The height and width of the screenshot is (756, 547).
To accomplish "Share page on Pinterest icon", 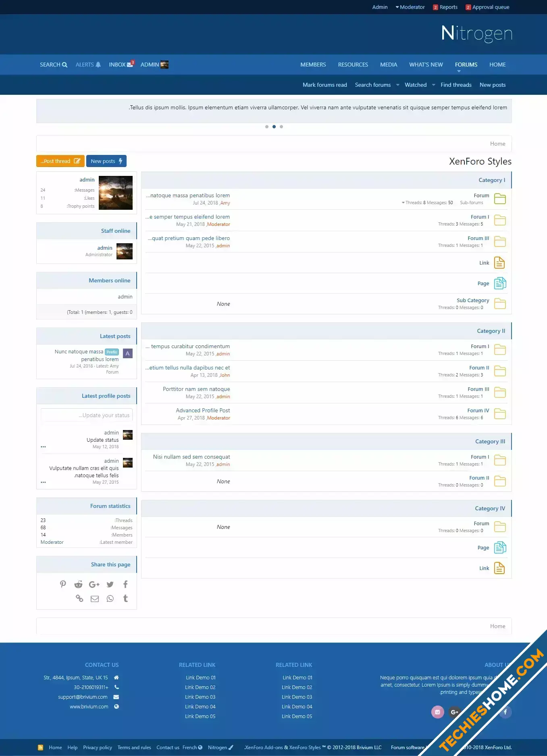I will [x=63, y=584].
